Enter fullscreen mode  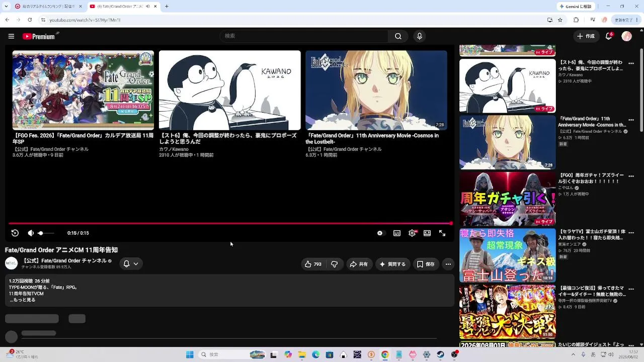442,233
